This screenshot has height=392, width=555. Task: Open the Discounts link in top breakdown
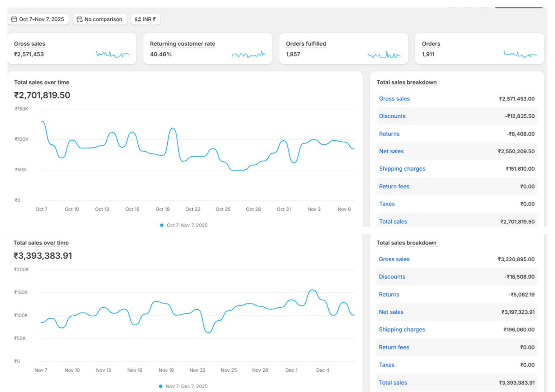pyautogui.click(x=392, y=116)
